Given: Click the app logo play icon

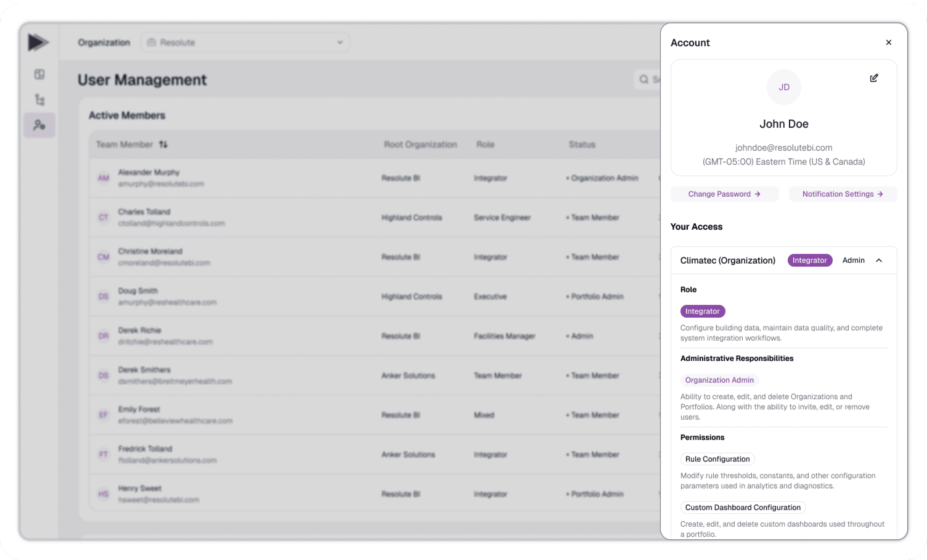Looking at the screenshot, I should coord(38,42).
